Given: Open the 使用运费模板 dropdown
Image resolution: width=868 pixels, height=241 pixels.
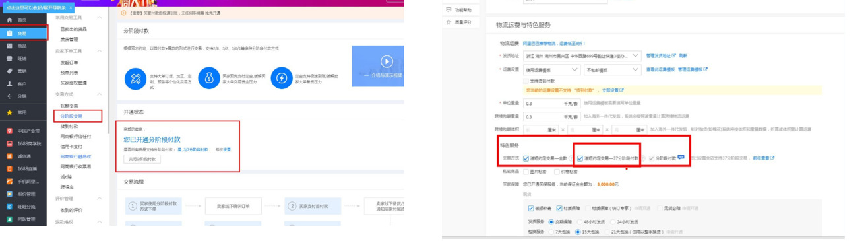Looking at the screenshot, I should click(x=552, y=69).
